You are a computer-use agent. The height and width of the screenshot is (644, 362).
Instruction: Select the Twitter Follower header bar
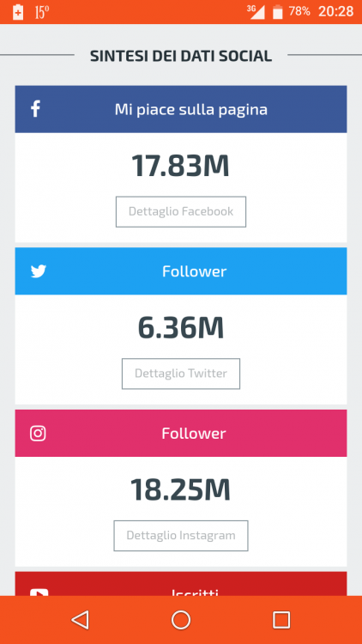pyautogui.click(x=181, y=271)
